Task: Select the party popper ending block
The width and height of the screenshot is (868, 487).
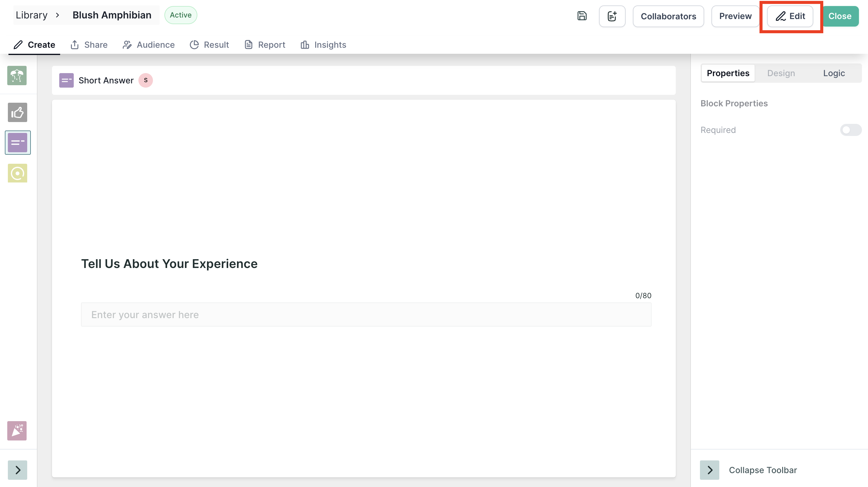Action: 17,431
